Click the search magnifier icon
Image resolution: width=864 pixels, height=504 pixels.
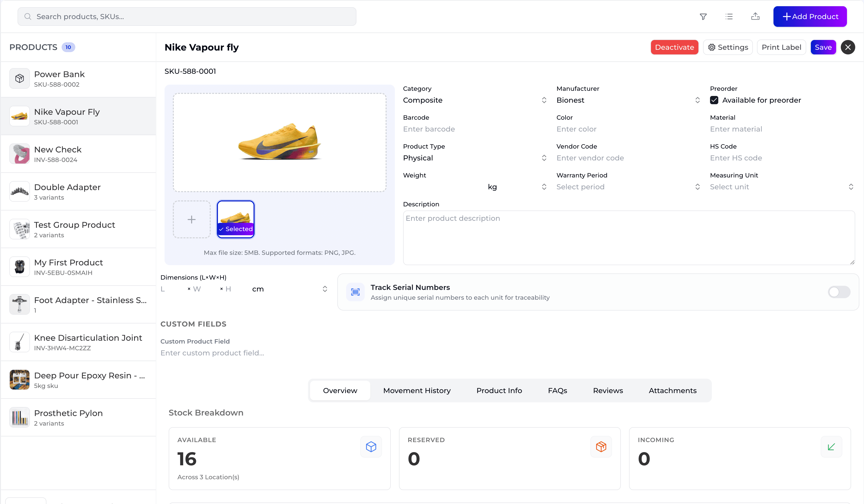pos(28,17)
